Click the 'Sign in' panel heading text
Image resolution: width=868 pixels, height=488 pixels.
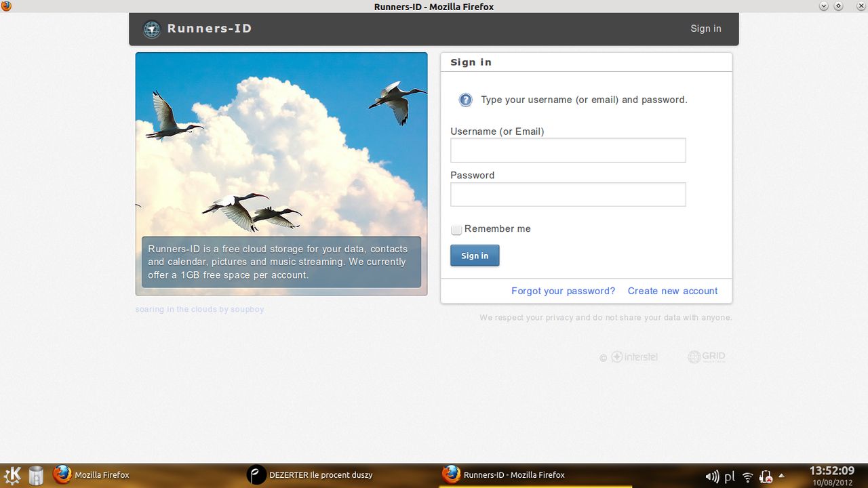click(x=471, y=62)
